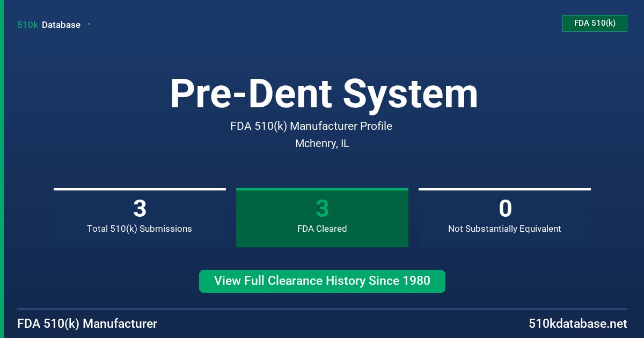Select the FDA Cleared stat card

(x=322, y=218)
